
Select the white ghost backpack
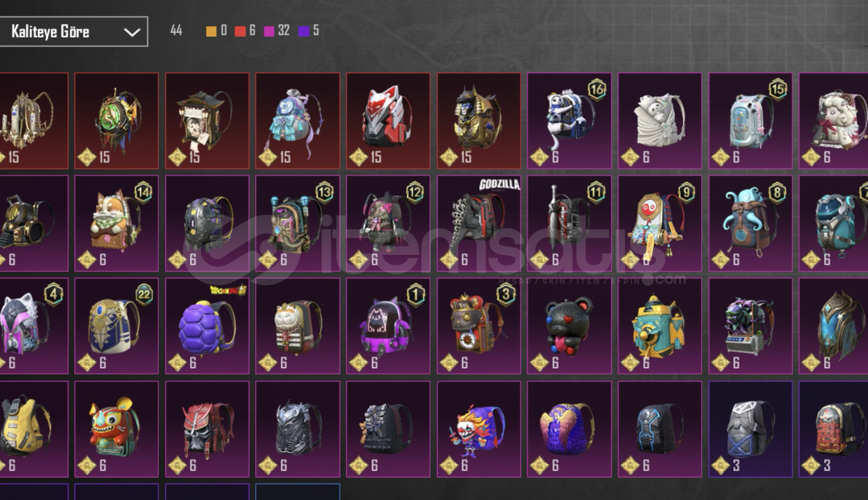660,121
